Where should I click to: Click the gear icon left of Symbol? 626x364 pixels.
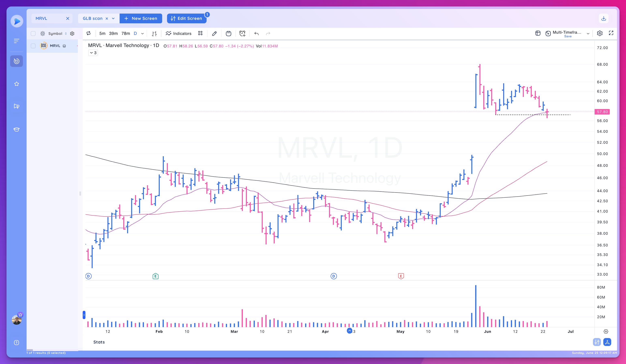[43, 33]
